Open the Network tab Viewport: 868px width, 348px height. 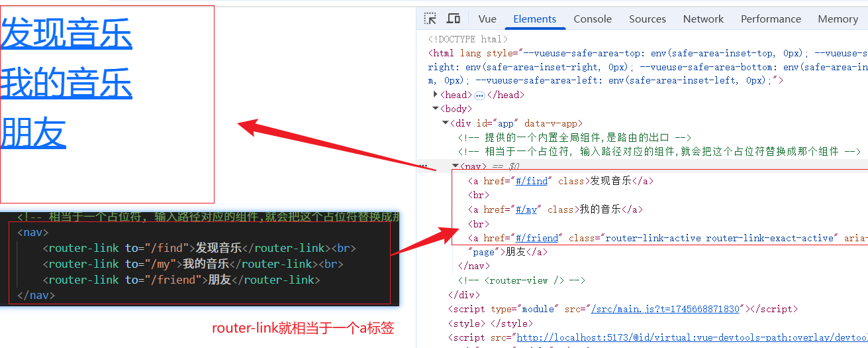coord(703,19)
